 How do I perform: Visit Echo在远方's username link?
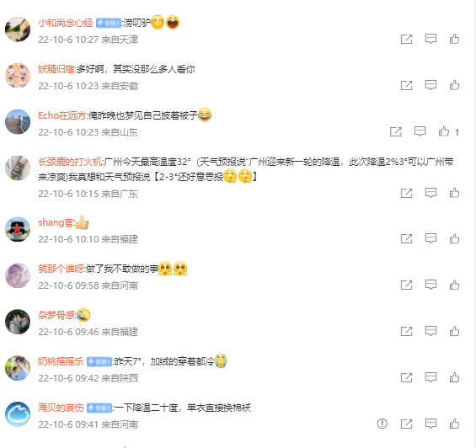(x=62, y=115)
